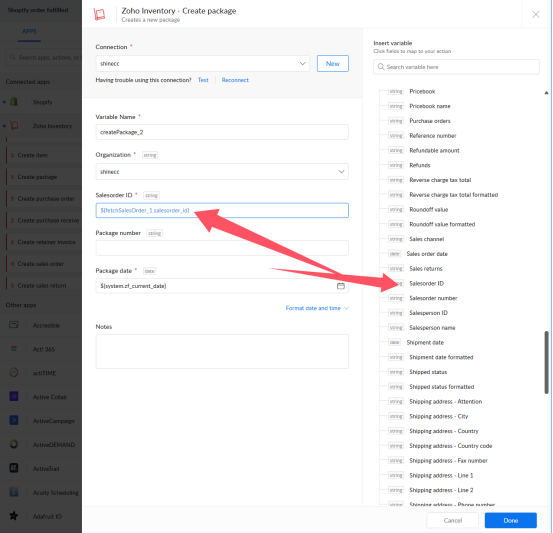Click the search magnifier icon in variables panel
The image size is (553, 533).
[381, 67]
